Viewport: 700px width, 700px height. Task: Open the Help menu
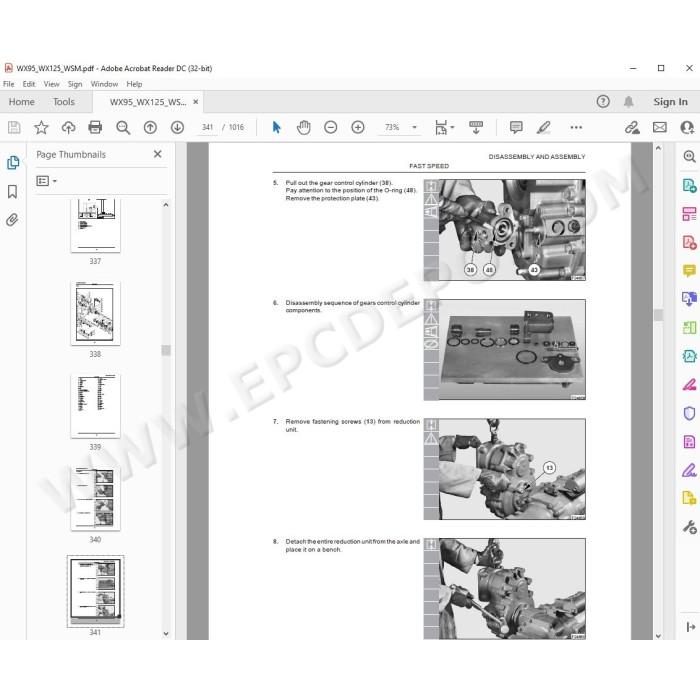pos(134,84)
